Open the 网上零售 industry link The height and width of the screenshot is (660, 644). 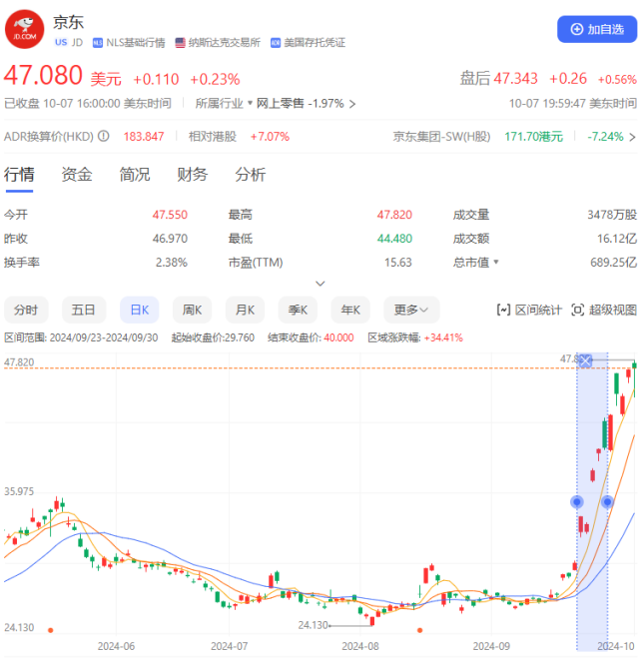coord(306,103)
